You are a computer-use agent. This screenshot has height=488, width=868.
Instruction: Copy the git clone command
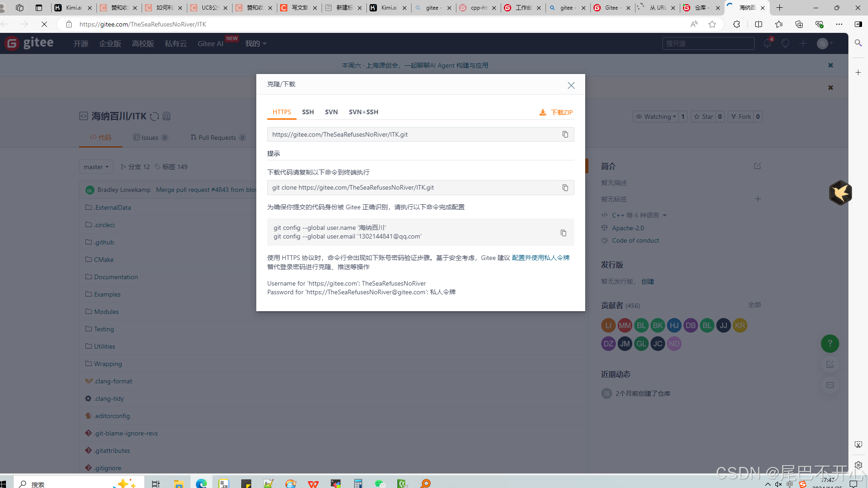[x=565, y=188]
